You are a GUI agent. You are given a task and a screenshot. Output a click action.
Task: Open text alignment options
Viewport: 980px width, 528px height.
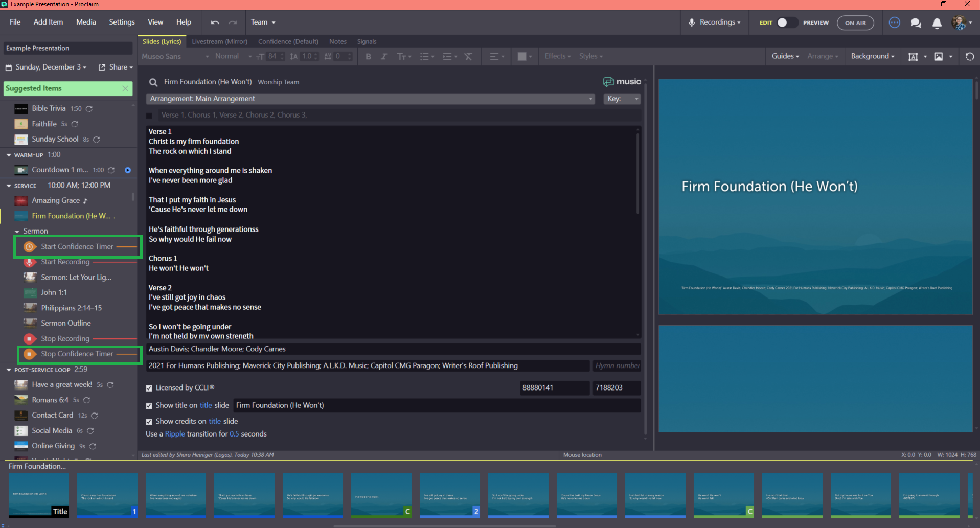pyautogui.click(x=497, y=56)
